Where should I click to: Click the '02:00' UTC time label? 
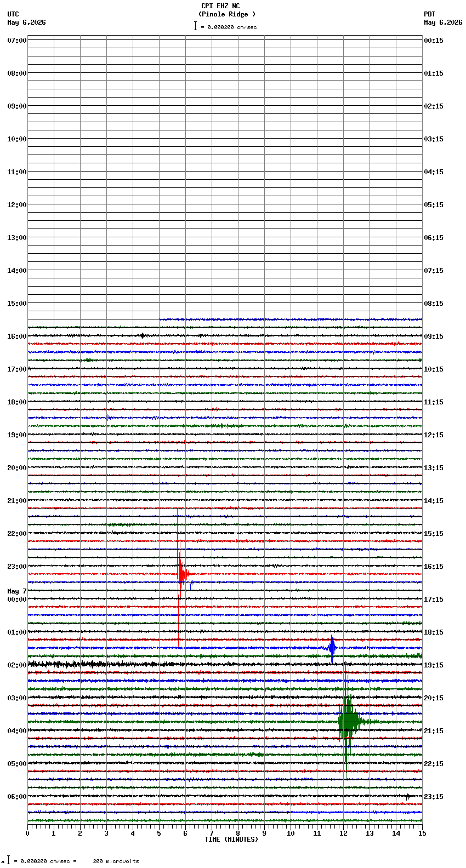pos(17,665)
